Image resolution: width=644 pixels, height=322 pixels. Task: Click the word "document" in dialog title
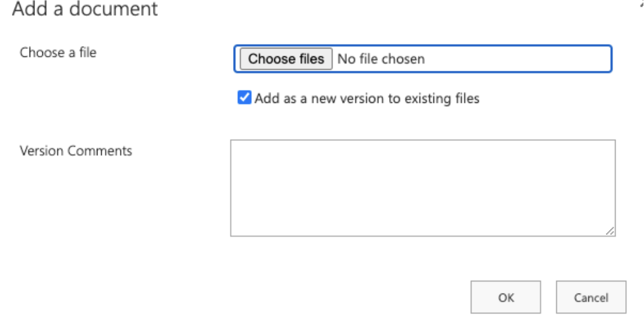pyautogui.click(x=113, y=8)
